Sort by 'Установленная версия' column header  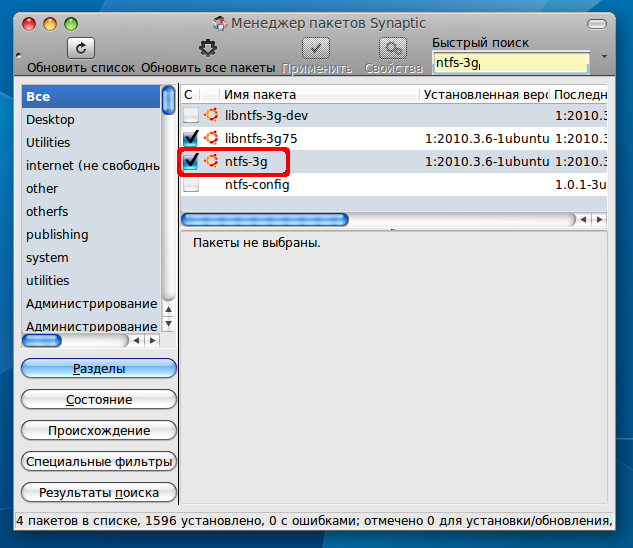point(485,94)
